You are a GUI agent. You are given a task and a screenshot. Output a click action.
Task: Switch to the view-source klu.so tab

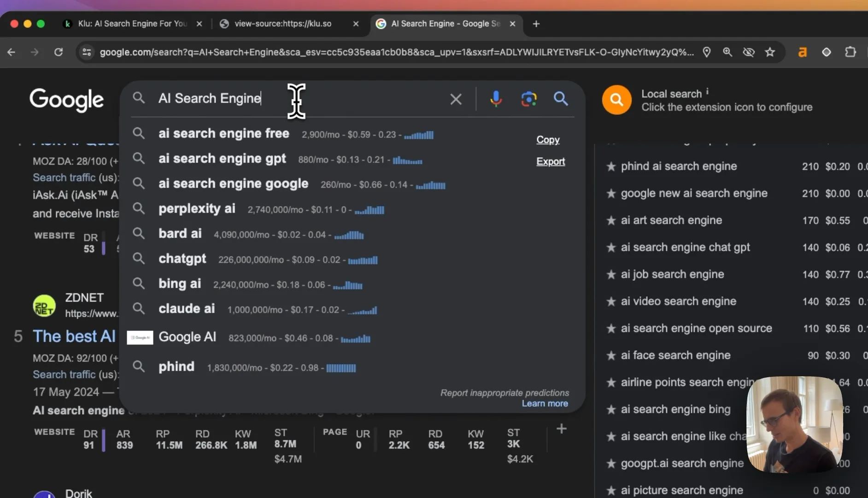(282, 24)
